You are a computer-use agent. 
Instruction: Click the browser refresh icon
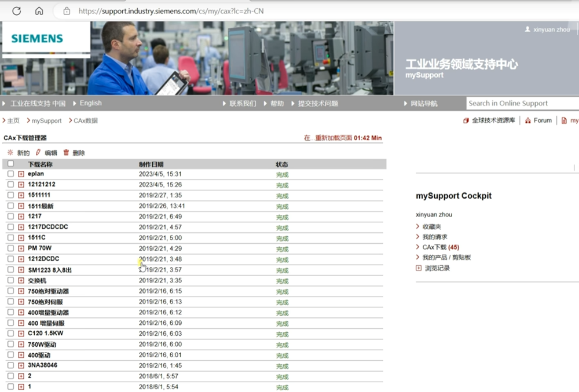(16, 10)
